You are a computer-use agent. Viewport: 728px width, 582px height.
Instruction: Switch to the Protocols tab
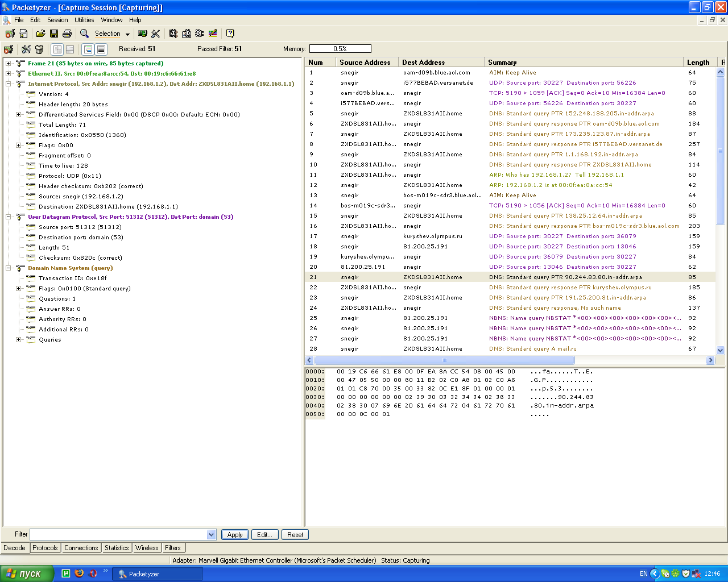(x=45, y=548)
